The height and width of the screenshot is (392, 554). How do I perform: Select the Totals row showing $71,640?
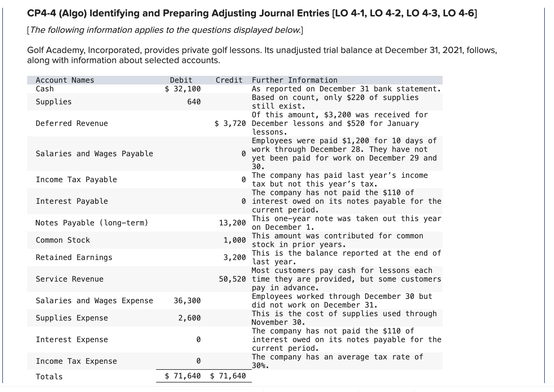(x=182, y=376)
